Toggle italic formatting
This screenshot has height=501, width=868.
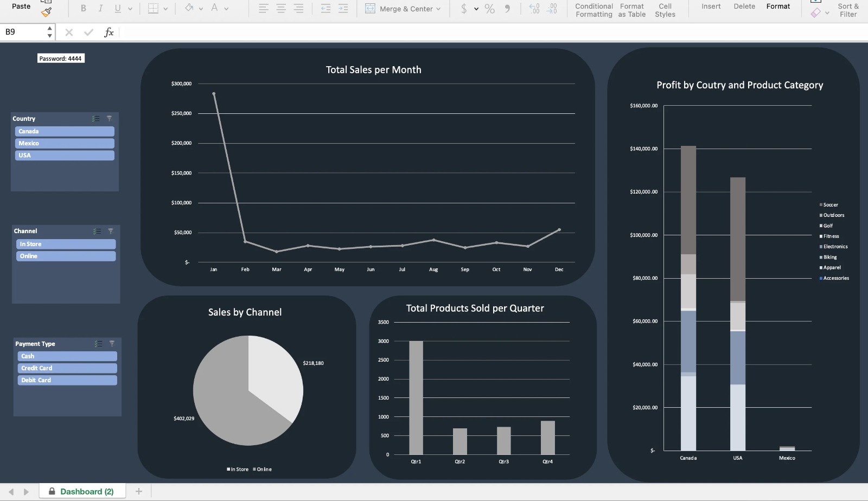tap(100, 8)
